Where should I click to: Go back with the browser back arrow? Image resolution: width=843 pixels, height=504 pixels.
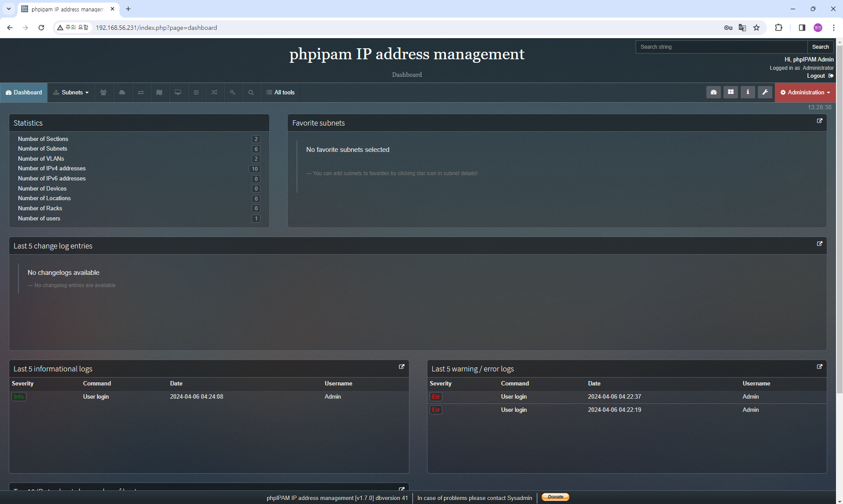10,28
